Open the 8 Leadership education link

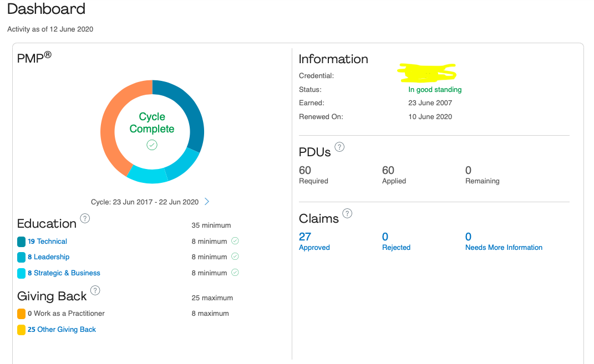coord(49,257)
